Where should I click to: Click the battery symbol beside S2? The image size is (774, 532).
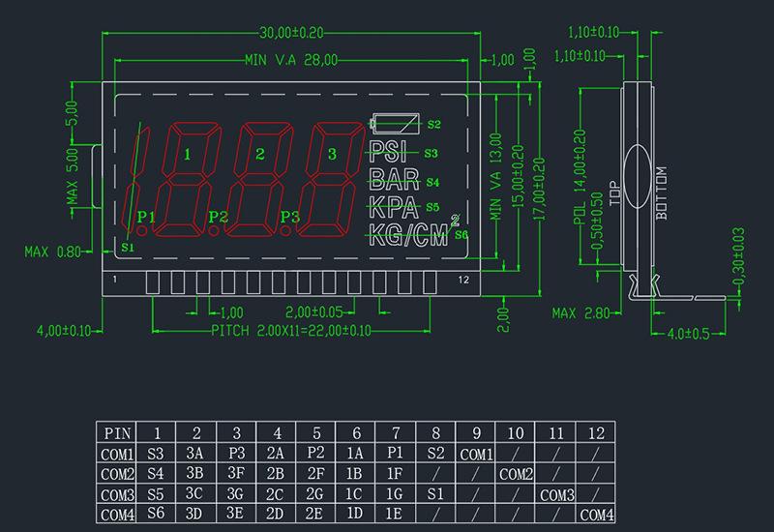(395, 124)
